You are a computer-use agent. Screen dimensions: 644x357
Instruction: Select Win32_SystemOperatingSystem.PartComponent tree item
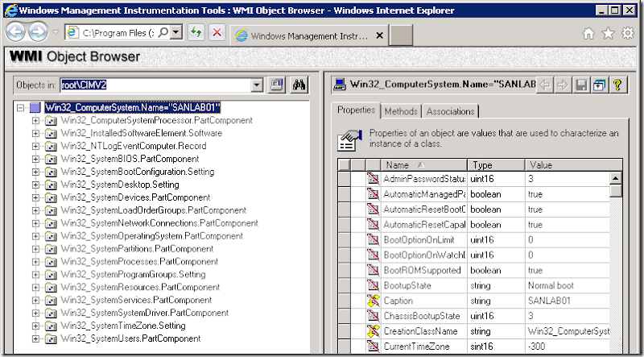click(152, 236)
